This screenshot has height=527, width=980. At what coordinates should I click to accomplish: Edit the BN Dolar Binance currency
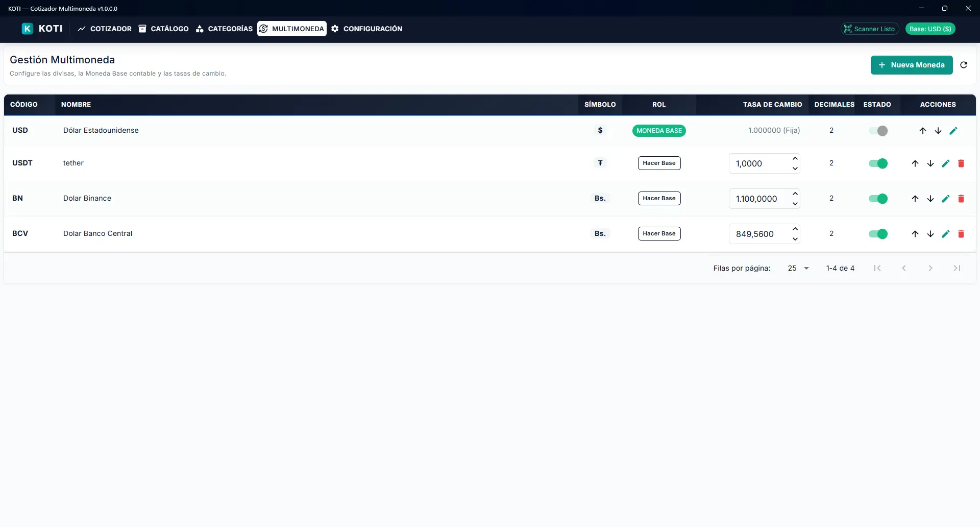click(946, 199)
